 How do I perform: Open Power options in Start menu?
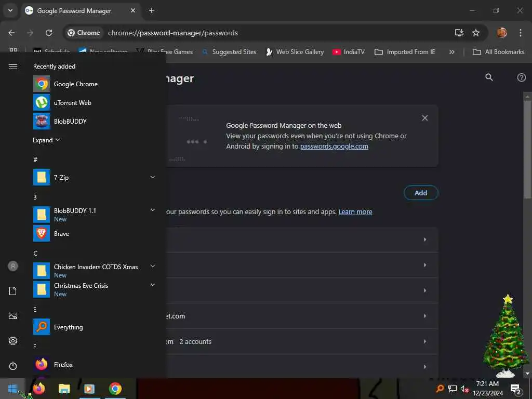pos(13,366)
